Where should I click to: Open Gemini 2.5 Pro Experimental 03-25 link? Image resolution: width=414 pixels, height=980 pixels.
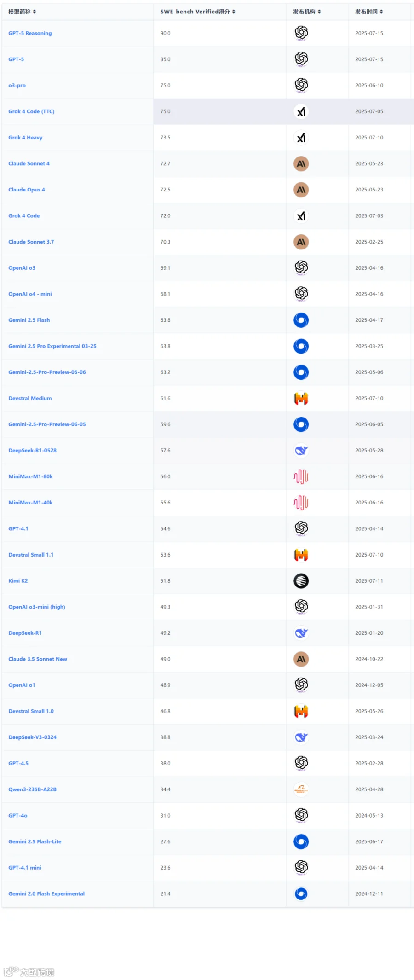[x=52, y=346]
